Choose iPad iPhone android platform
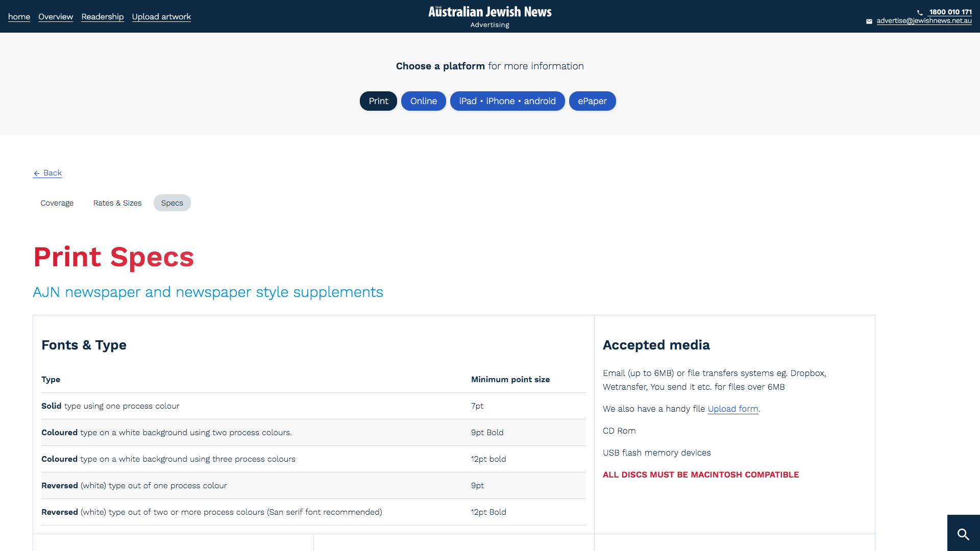 coord(507,101)
